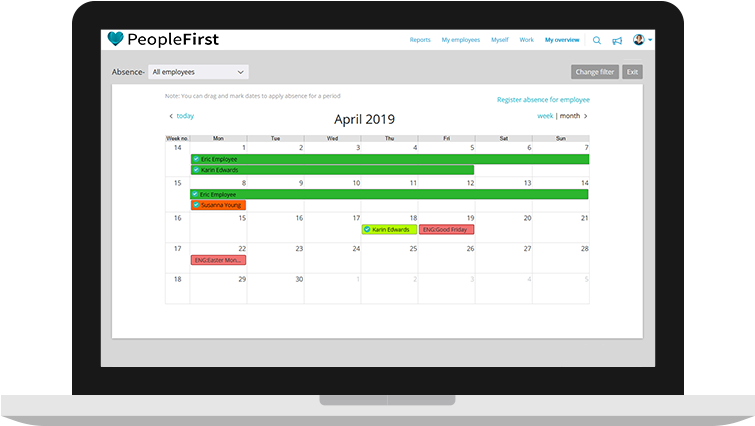Go to next month with right chevron
Image resolution: width=755 pixels, height=426 pixels.
[x=586, y=116]
